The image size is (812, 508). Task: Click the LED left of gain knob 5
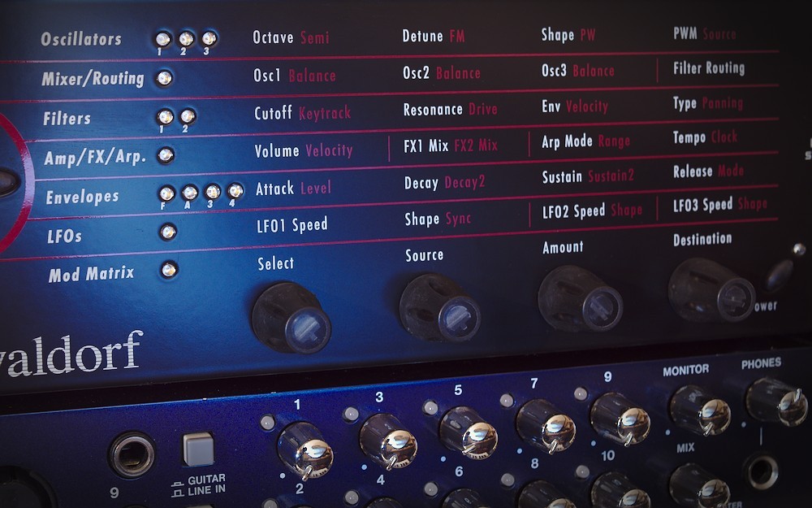coord(430,407)
